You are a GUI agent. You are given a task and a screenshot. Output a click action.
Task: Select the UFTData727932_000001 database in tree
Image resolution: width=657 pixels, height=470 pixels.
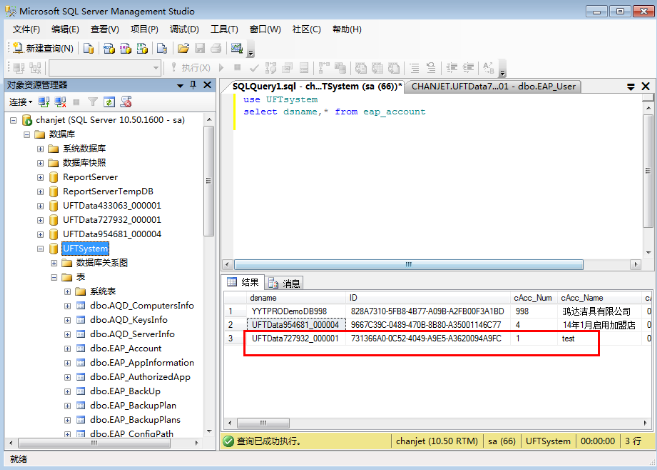point(112,220)
